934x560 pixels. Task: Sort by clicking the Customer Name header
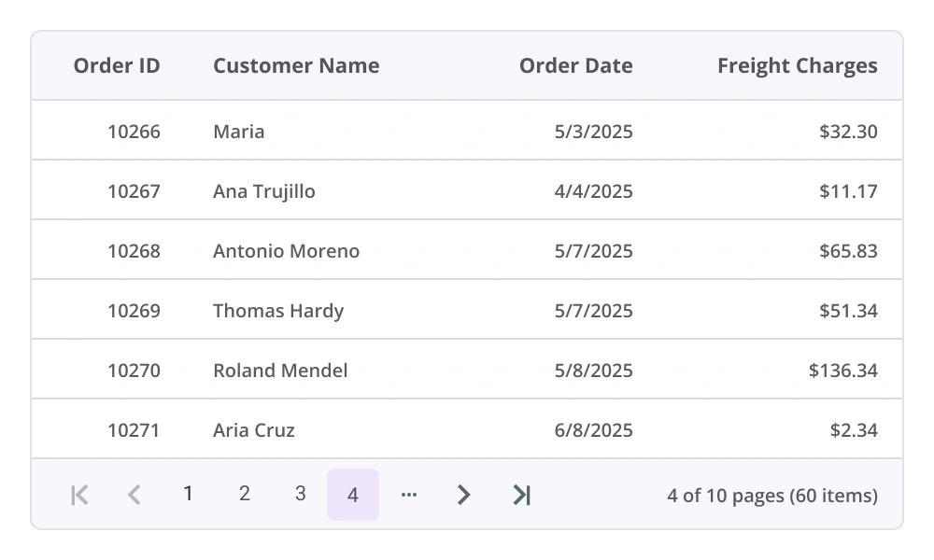pos(296,65)
